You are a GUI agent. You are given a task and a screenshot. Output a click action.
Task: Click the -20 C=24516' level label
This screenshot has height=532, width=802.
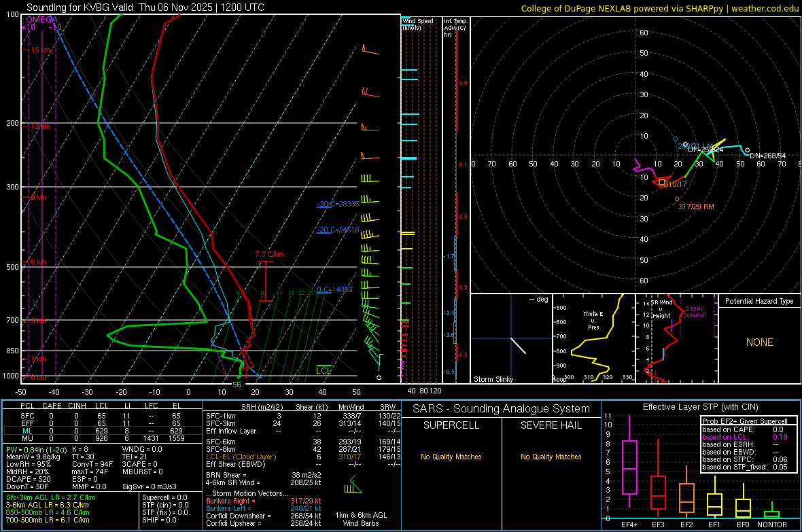click(x=338, y=230)
